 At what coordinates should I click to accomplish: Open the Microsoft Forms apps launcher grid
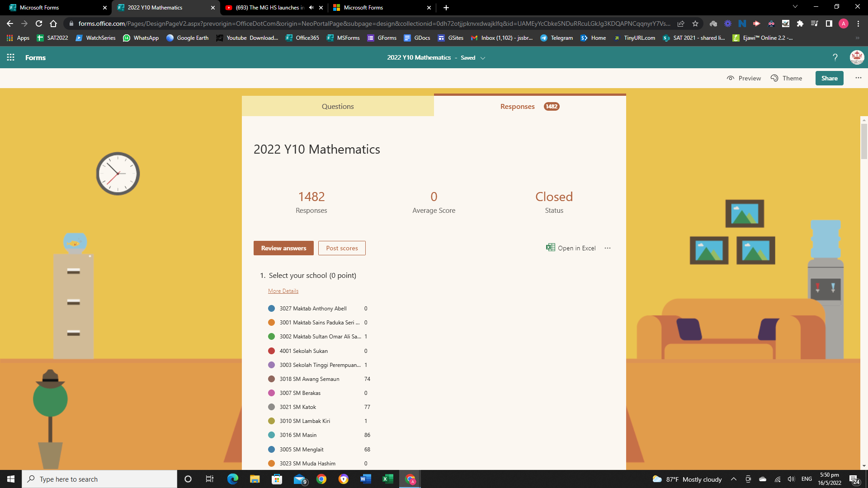click(10, 57)
